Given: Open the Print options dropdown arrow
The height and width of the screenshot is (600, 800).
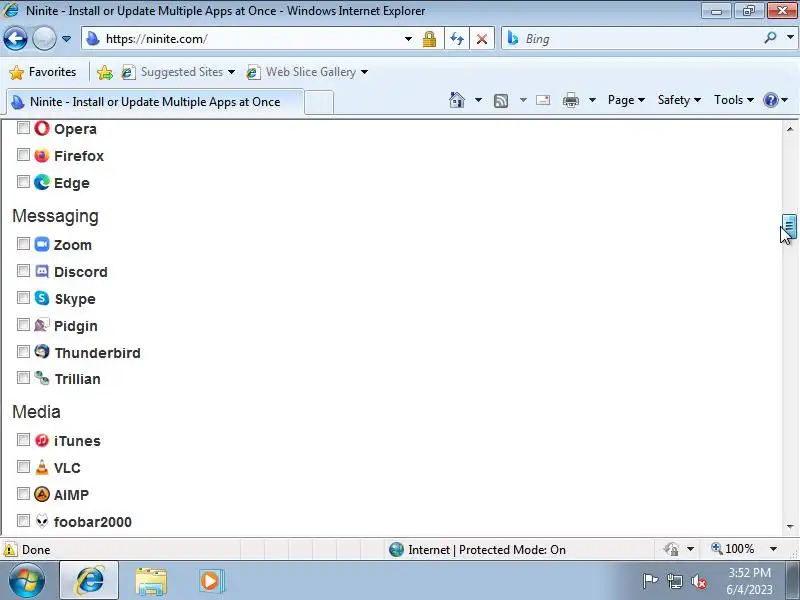Looking at the screenshot, I should click(592, 100).
